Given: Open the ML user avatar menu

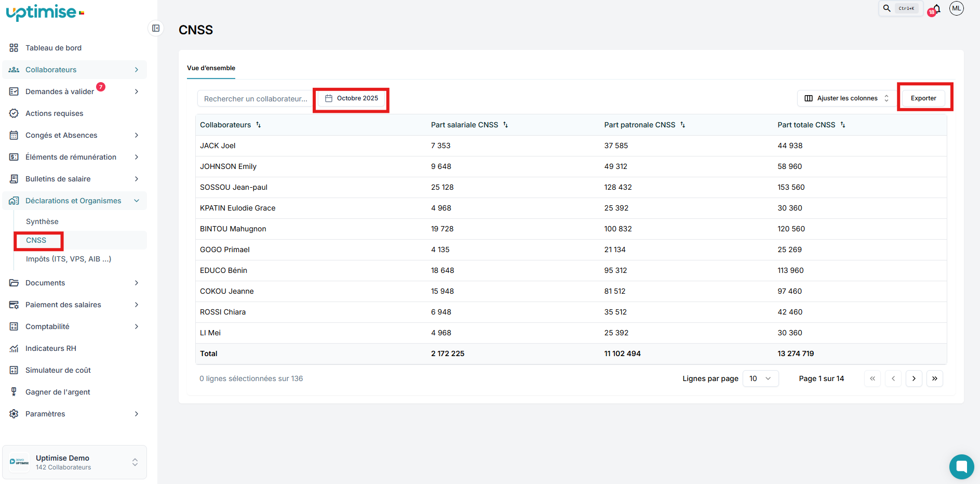Looking at the screenshot, I should pyautogui.click(x=957, y=8).
